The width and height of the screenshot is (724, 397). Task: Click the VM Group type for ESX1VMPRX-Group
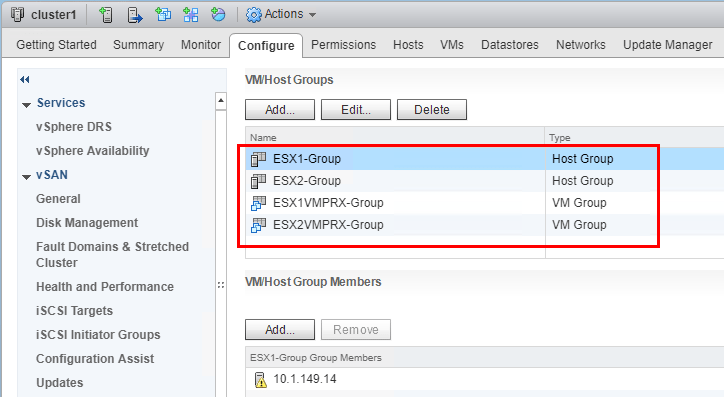(x=579, y=203)
